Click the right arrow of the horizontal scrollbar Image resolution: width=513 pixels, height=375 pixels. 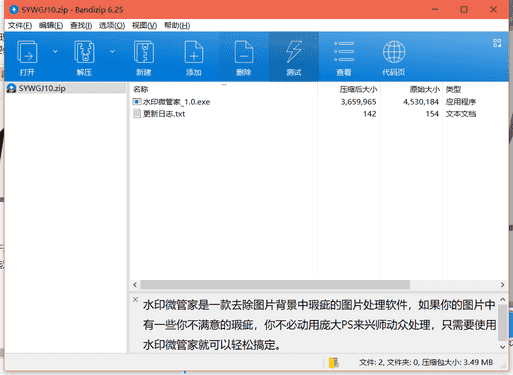pyautogui.click(x=502, y=285)
